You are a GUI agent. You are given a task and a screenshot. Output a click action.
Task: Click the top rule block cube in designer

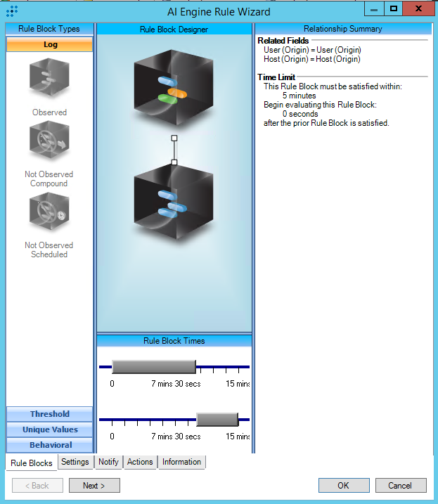(174, 83)
